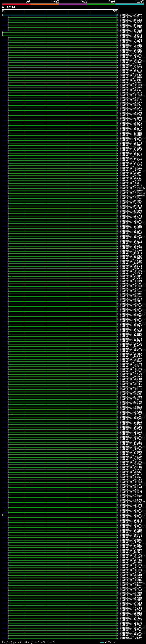
Task: Select the UniRef100_A4IJ54 label
Action: 131,40
